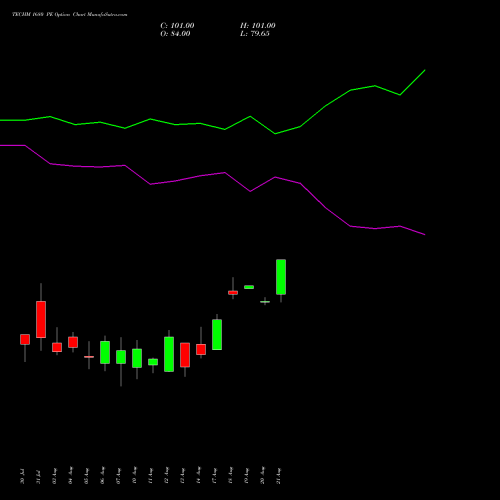Image resolution: width=500 pixels, height=500 pixels.
Task: Select the 31 Jul date label
Action: [38, 476]
